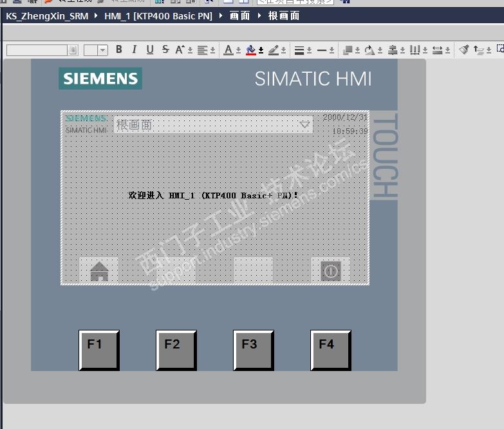Open the align objects dropdown arrow
The height and width of the screenshot is (429, 504).
point(402,50)
